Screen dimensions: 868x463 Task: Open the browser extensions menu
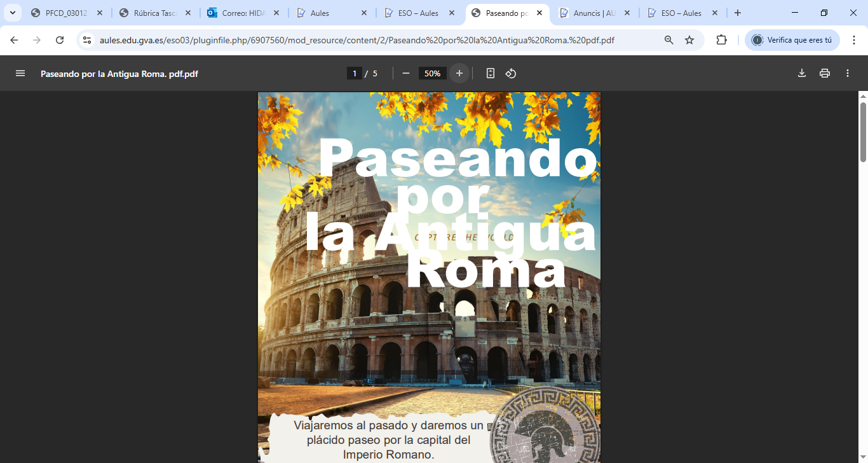(x=721, y=40)
